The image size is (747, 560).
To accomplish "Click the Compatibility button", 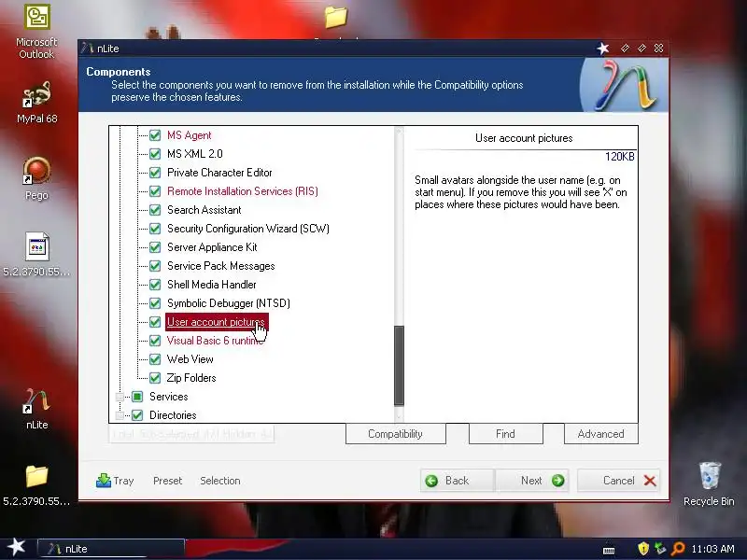I will (x=395, y=434).
